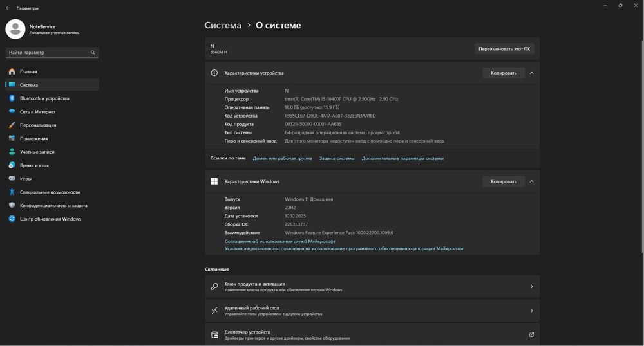Viewport: 644px width, 346px height.
Task: Open Удаленный рабочий стол row
Action: pyautogui.click(x=372, y=311)
